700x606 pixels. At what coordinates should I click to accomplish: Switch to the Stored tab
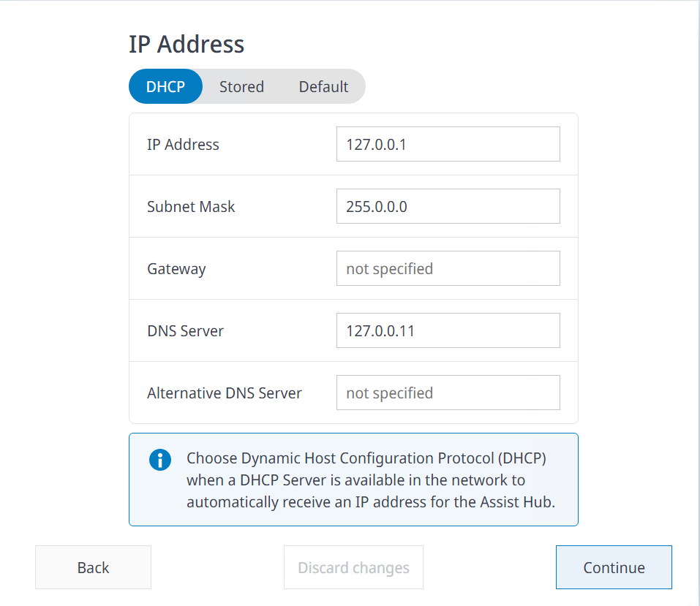click(x=241, y=86)
